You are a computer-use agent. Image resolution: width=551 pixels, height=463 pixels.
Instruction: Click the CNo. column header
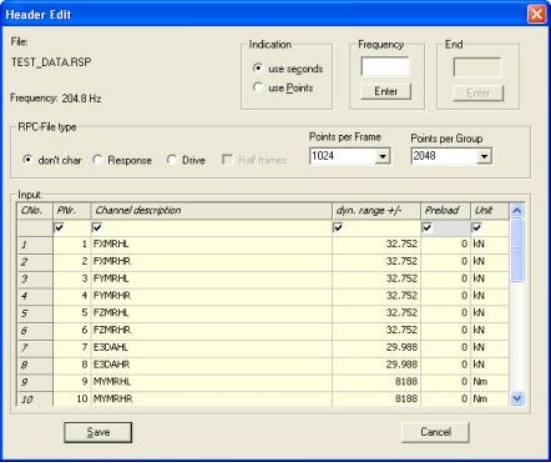35,210
